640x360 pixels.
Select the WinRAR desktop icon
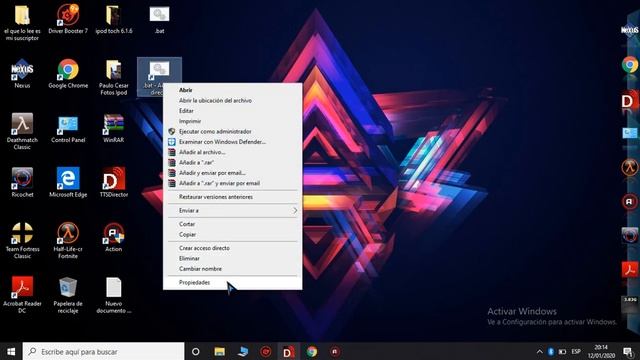(x=113, y=128)
